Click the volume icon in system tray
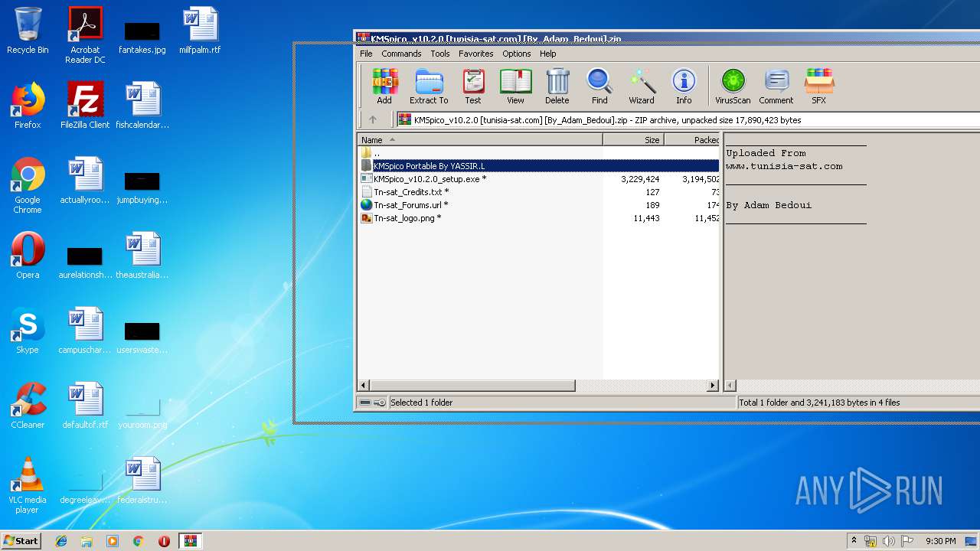The image size is (980, 551). click(888, 541)
